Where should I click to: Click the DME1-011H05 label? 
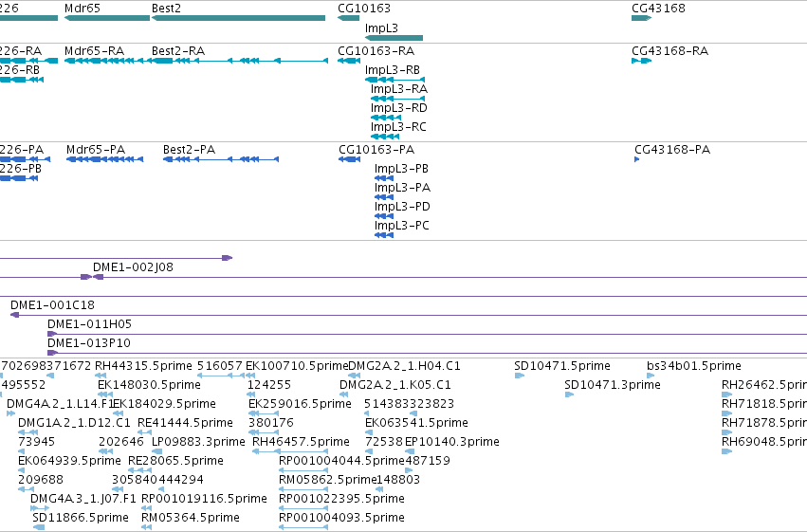[x=89, y=324]
